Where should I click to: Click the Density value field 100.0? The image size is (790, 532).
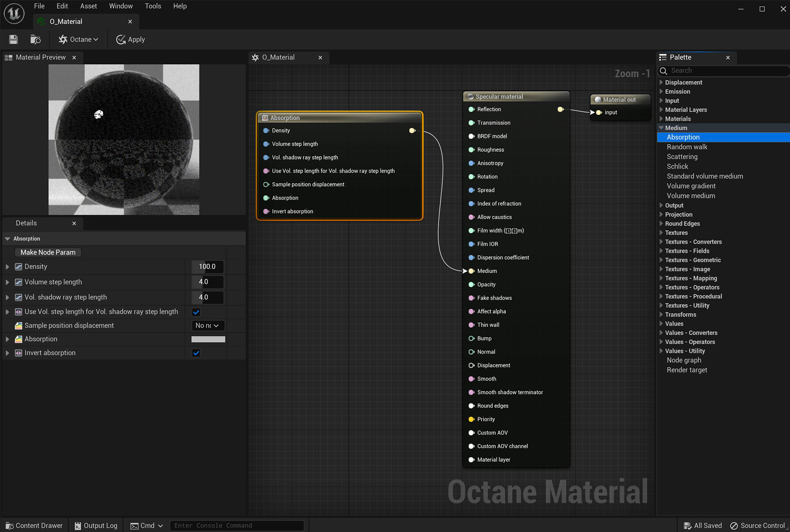coord(208,267)
